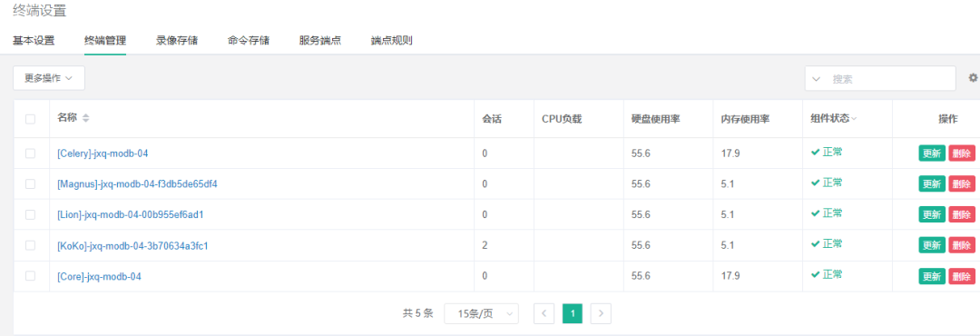Open table column settings gear icon
Screen dimensions: 980x336
[x=973, y=77]
